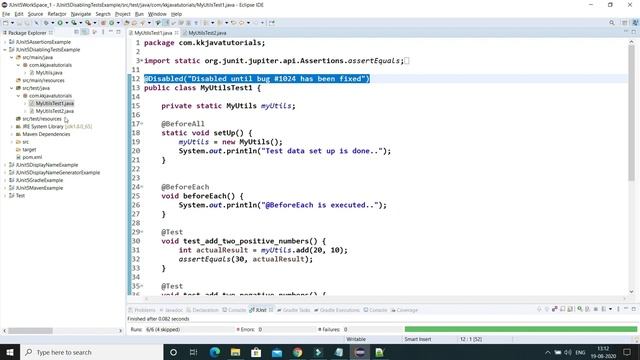640x360 pixels.
Task: Open Chrome from the taskbar
Action: point(298,352)
